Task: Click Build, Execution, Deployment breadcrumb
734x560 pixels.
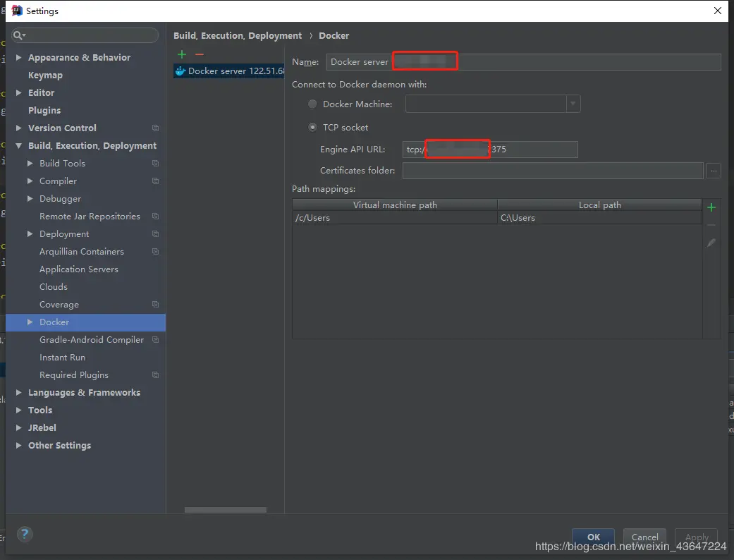Action: (238, 35)
